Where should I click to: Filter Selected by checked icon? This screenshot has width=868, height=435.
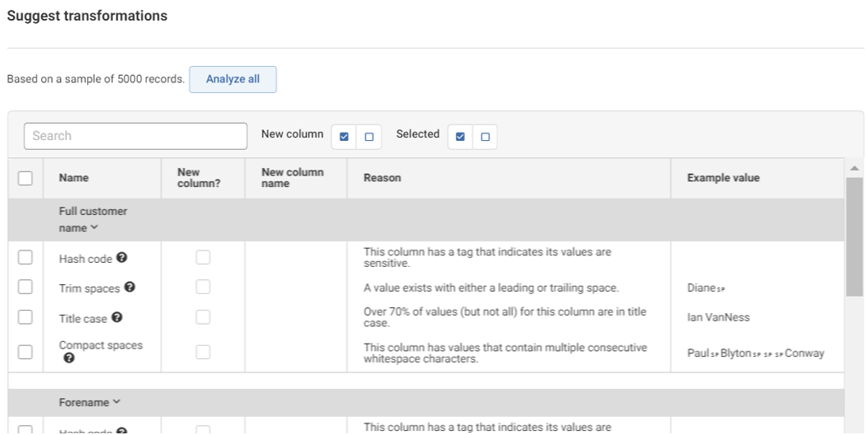point(460,136)
